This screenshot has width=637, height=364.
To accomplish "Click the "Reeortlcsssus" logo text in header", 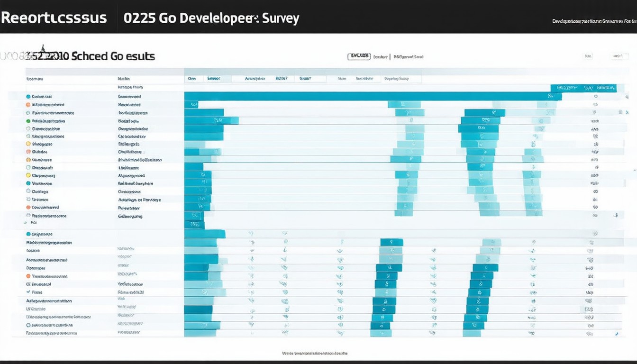I will 54,18.
